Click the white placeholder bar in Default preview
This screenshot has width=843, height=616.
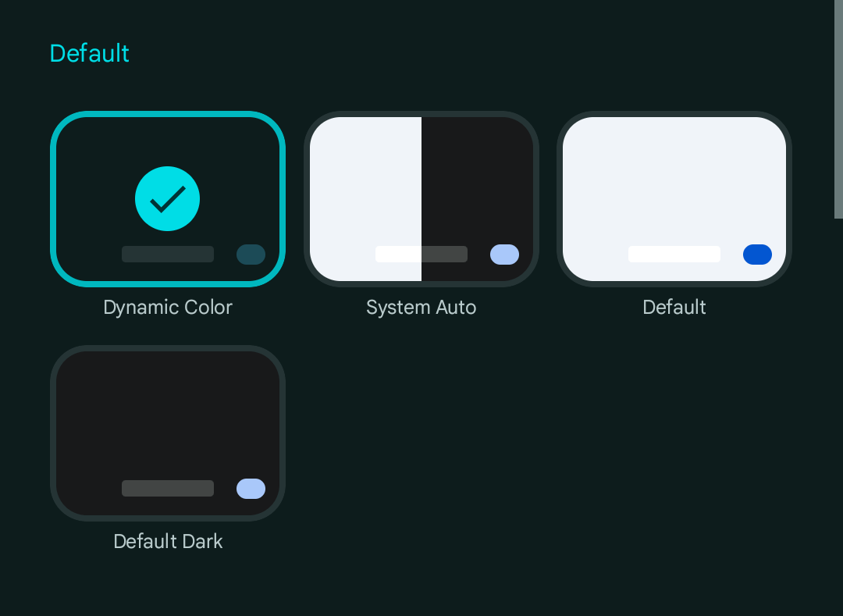coord(674,255)
